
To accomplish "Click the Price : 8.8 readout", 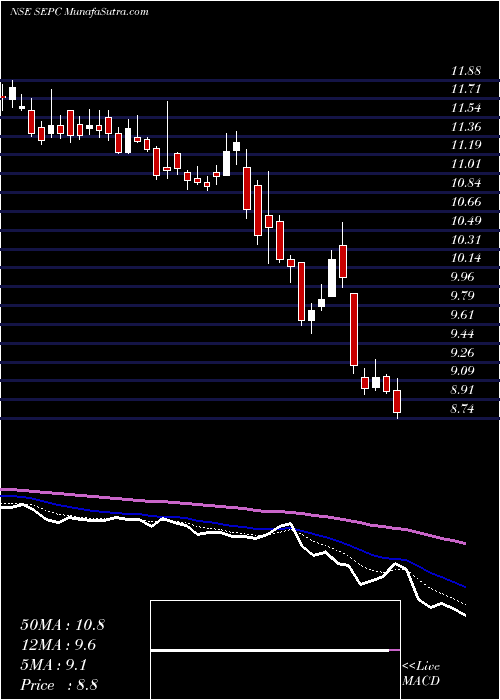I will [59, 685].
